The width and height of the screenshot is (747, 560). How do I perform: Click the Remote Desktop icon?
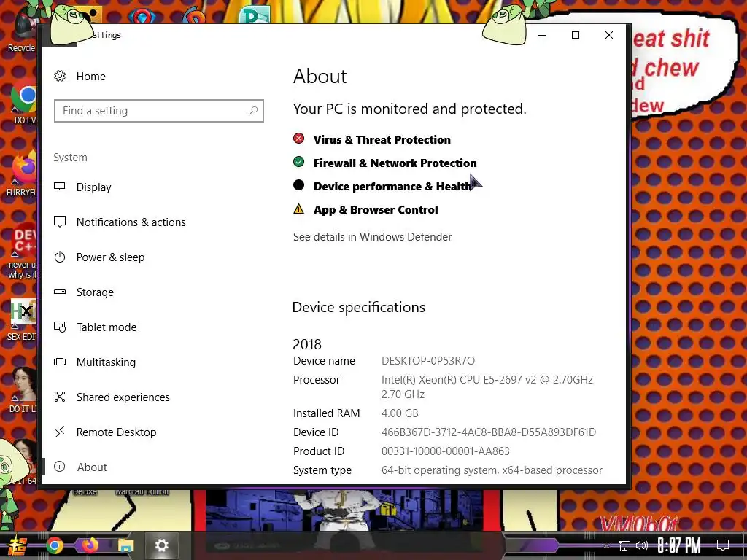point(60,432)
